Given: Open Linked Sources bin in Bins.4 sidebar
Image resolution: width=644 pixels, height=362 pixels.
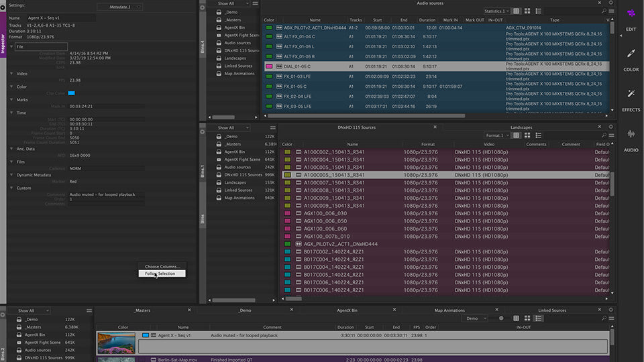Looking at the screenshot, I should (237, 66).
